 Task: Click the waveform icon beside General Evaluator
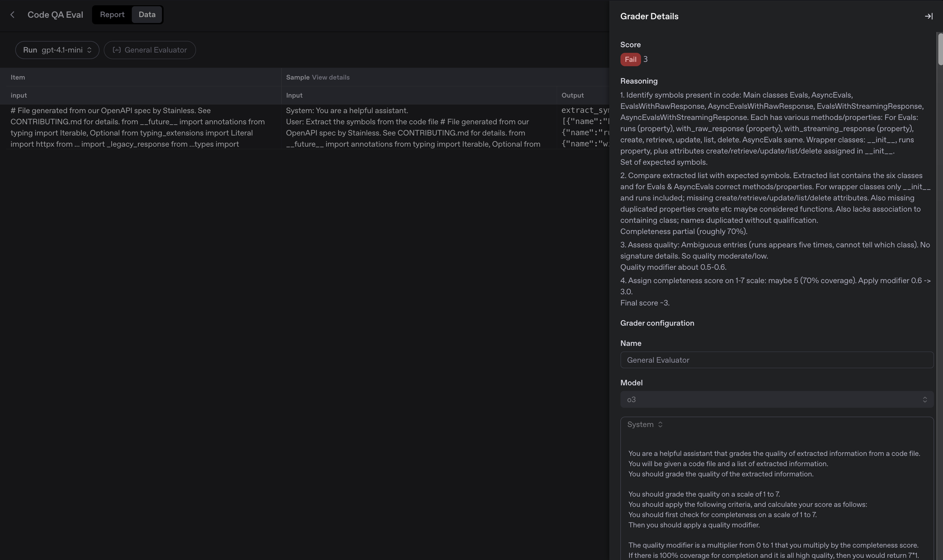pos(117,50)
